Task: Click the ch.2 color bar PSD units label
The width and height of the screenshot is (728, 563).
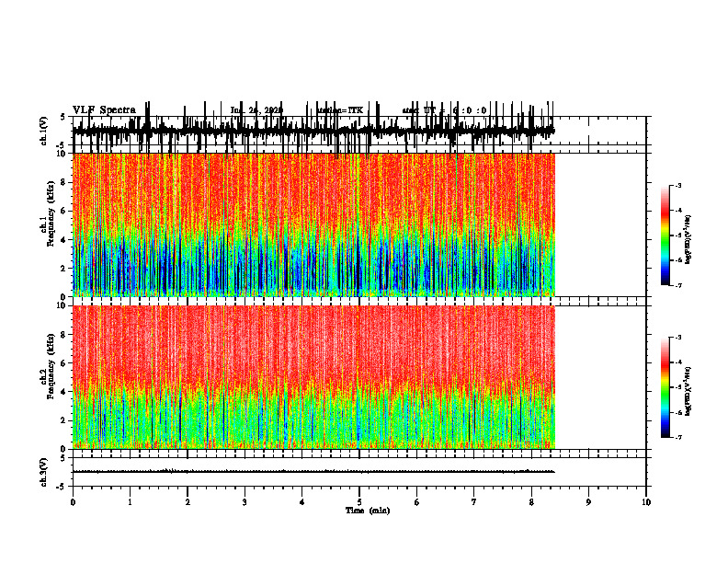Action: [x=688, y=391]
